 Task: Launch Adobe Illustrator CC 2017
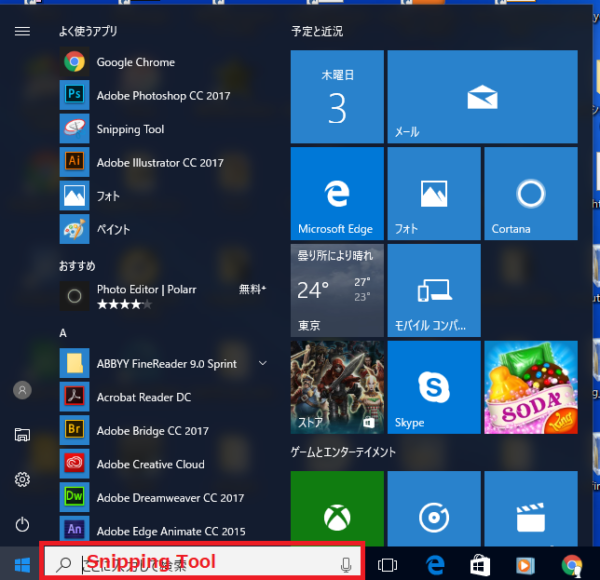[x=163, y=163]
